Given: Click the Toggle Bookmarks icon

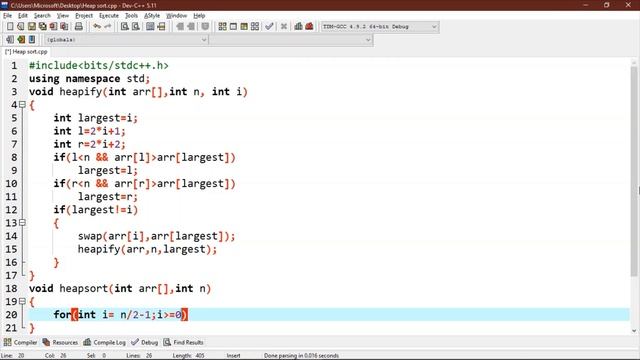Looking at the screenshot, I should tap(21, 40).
